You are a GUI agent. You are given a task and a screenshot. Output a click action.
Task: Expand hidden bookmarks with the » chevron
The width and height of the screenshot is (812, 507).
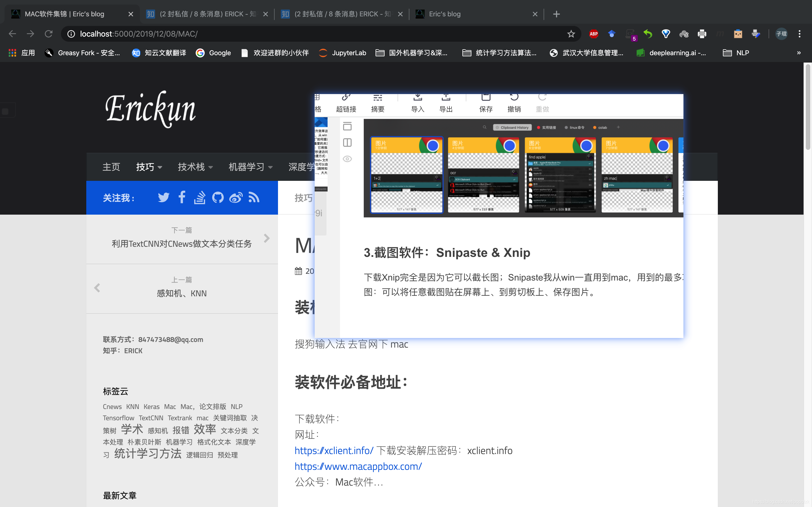click(x=799, y=53)
